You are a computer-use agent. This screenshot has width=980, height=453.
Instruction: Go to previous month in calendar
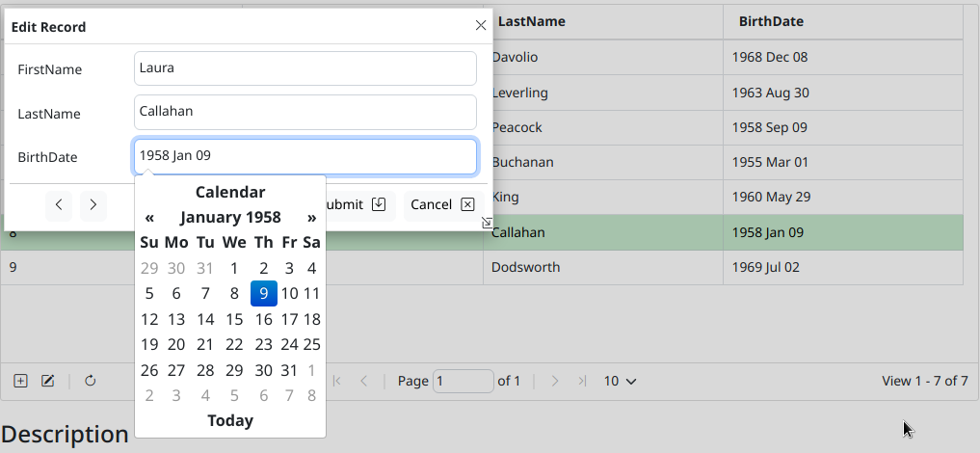(x=149, y=217)
